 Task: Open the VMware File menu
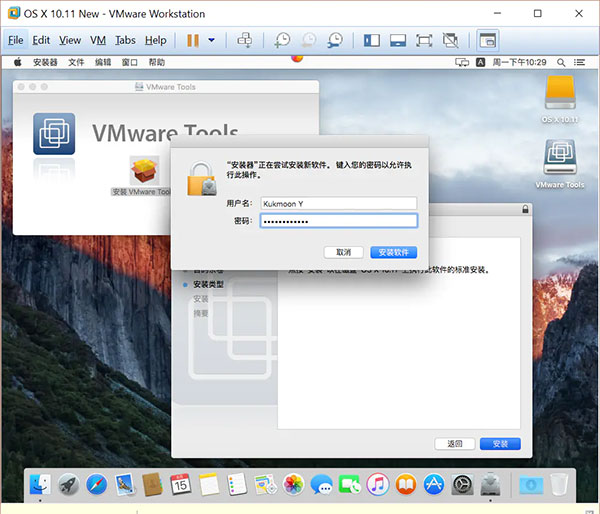click(16, 40)
